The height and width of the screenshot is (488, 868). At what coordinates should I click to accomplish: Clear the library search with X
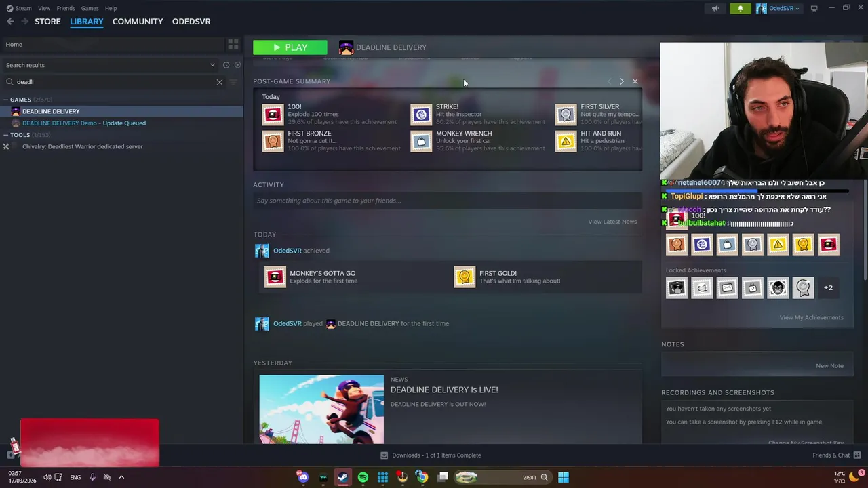click(219, 82)
